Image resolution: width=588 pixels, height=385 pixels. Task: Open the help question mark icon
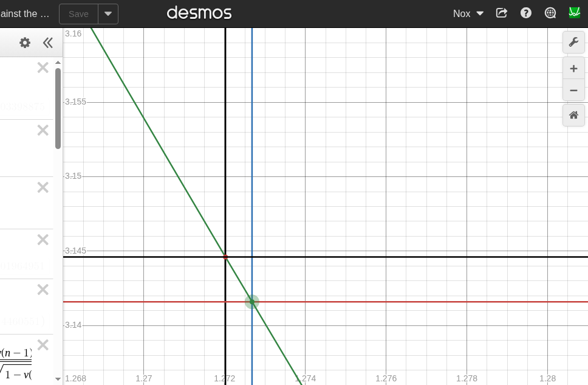pyautogui.click(x=526, y=13)
